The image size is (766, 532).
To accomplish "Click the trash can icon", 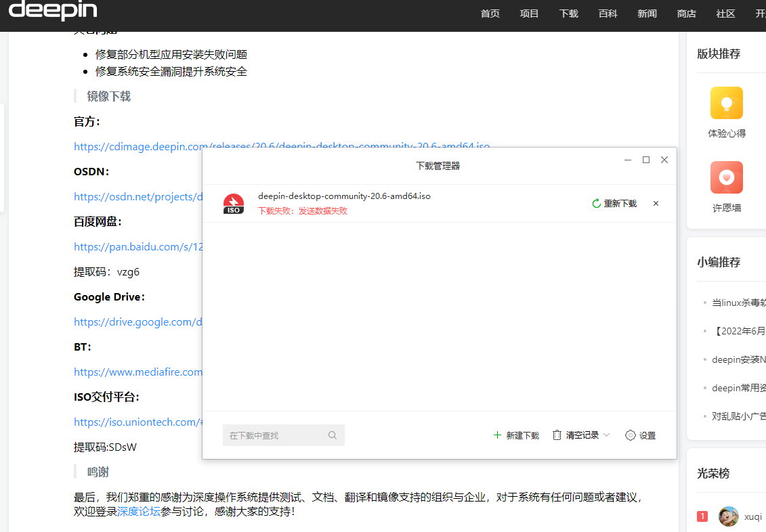I will click(557, 435).
